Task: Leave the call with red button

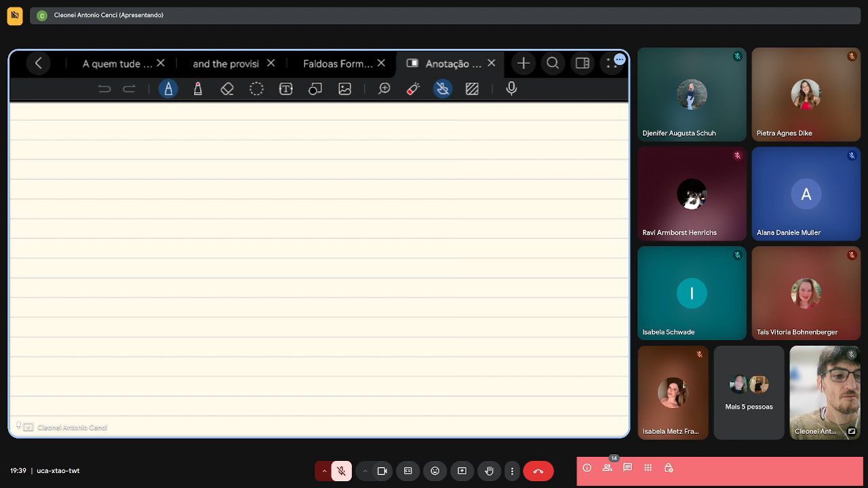Action: (x=538, y=471)
